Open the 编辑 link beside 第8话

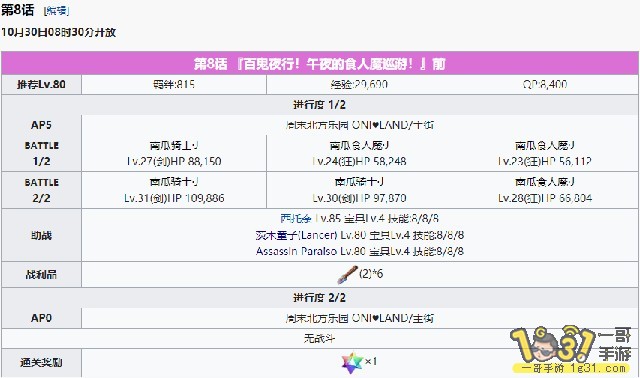(57, 11)
